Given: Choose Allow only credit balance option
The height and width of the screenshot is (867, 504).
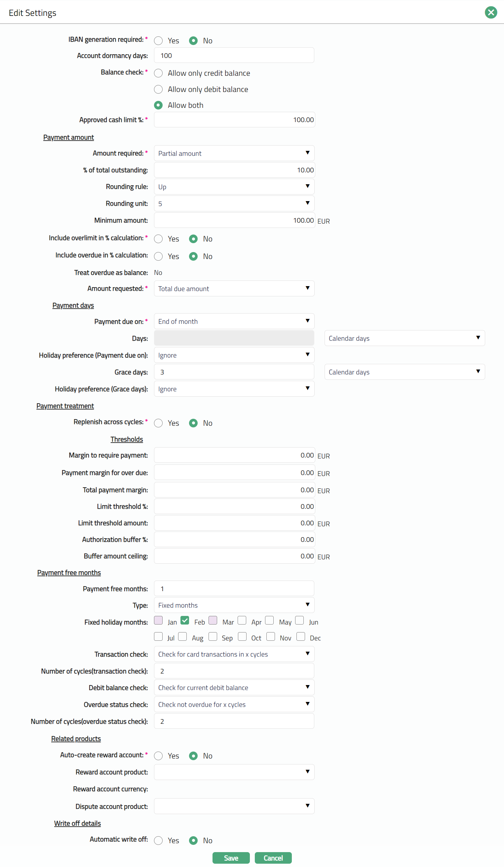Looking at the screenshot, I should (158, 73).
